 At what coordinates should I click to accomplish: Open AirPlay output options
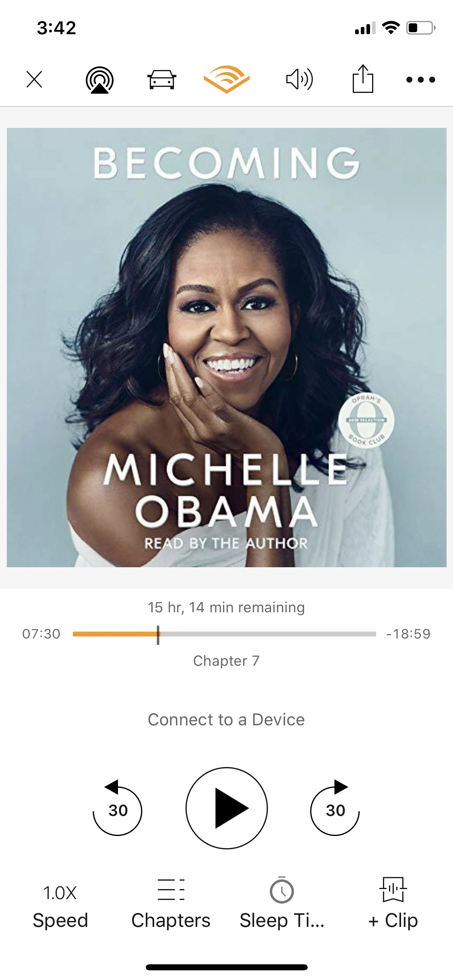(x=99, y=80)
